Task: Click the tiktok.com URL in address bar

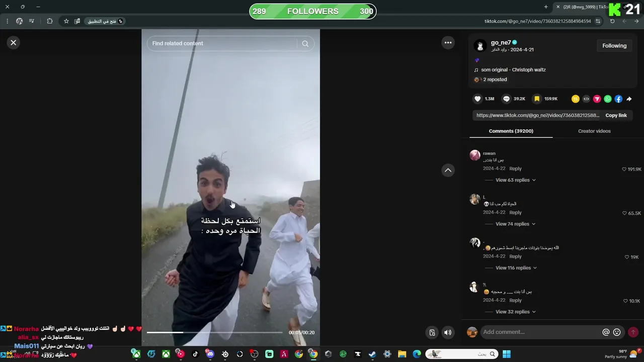Action: (x=537, y=21)
